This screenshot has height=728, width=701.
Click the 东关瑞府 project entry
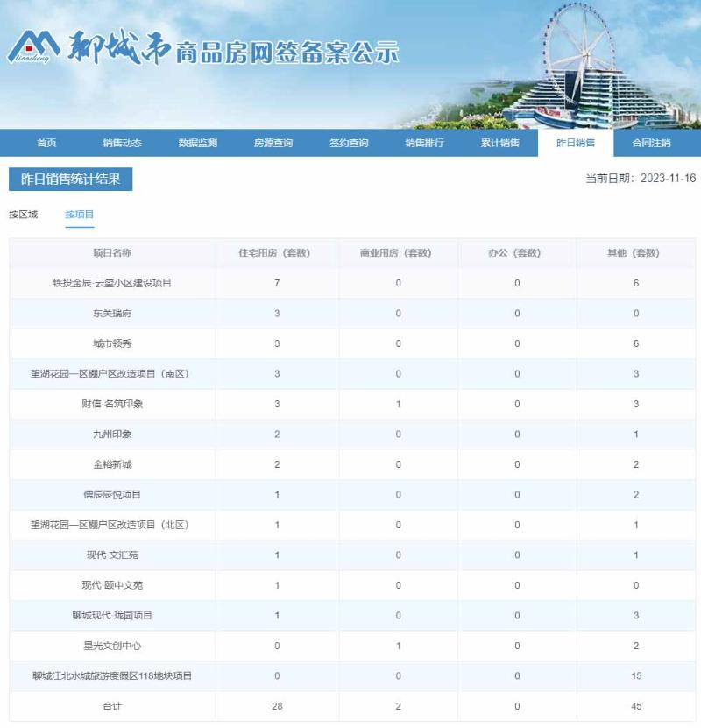tap(111, 311)
